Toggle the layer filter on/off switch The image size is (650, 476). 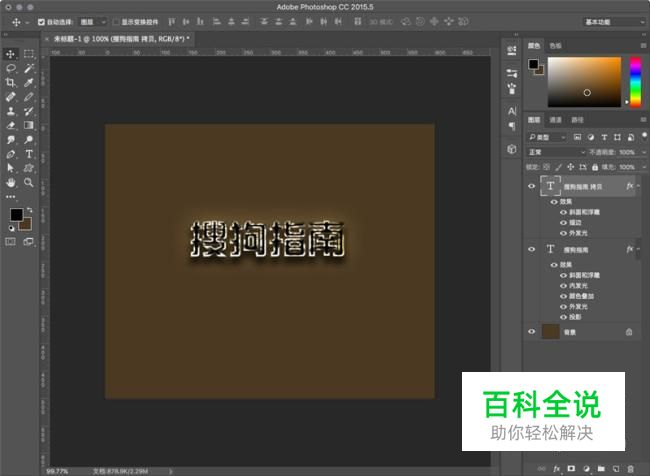tap(644, 136)
